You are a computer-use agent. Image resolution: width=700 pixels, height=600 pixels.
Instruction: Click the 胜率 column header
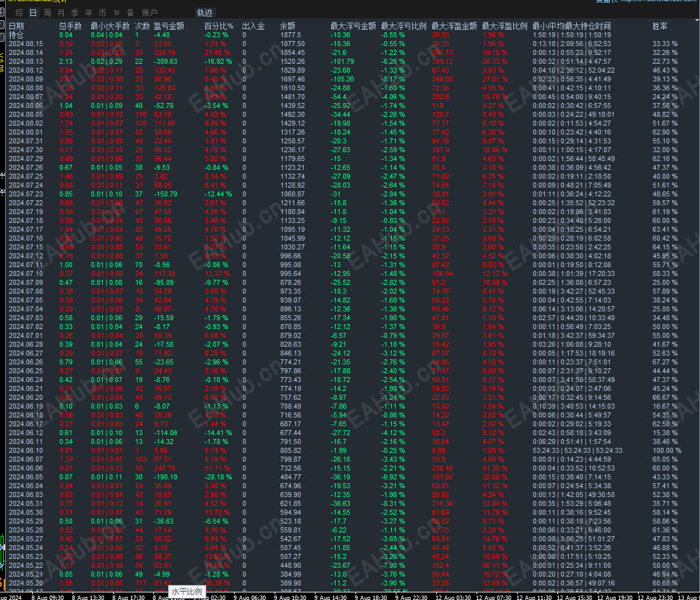click(660, 26)
